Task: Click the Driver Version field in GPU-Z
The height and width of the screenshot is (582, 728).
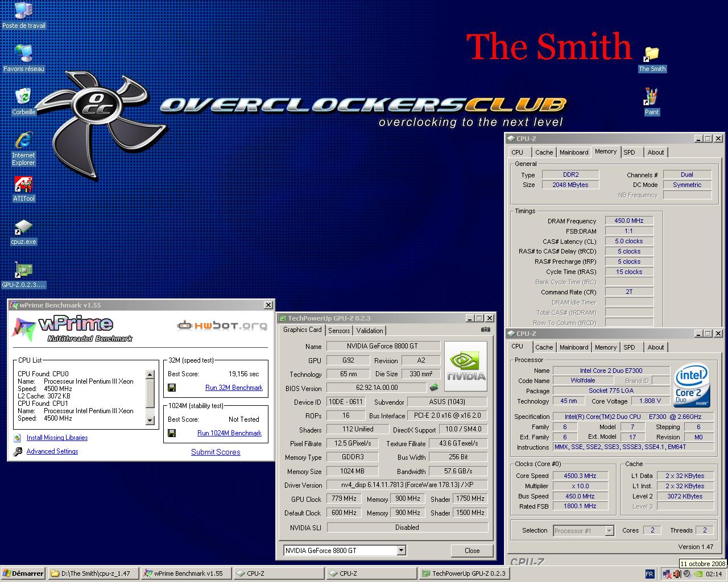Action: 407,485
